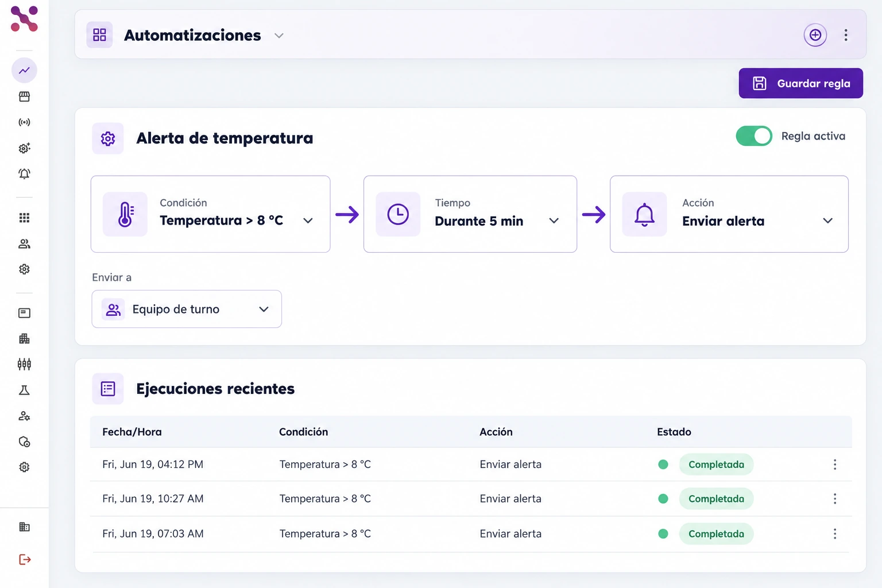Select the Fri, Jun 19, 10:27 AM cell
This screenshot has height=588, width=882.
[153, 499]
